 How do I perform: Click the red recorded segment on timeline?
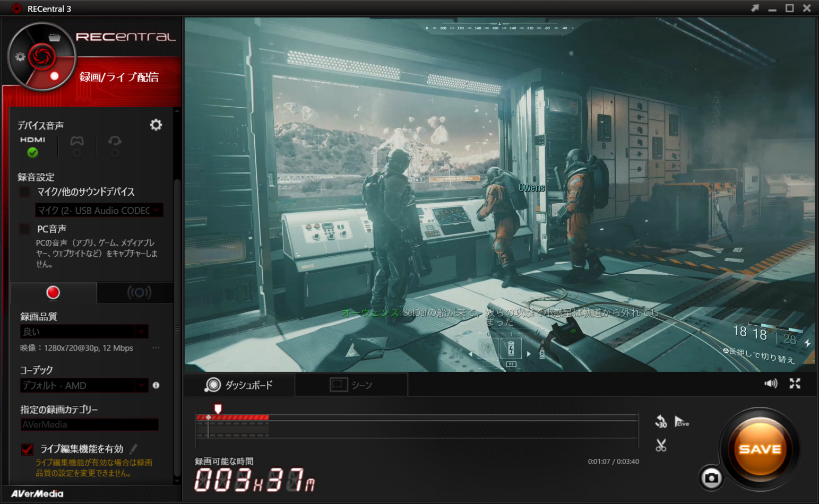tap(232, 418)
